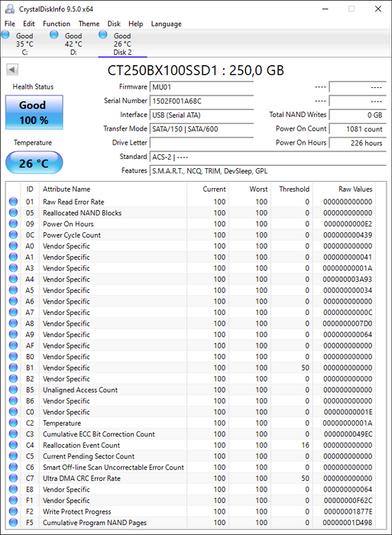392x535 pixels.
Task: Click the empty Drive Letter field
Action: [x=201, y=143]
